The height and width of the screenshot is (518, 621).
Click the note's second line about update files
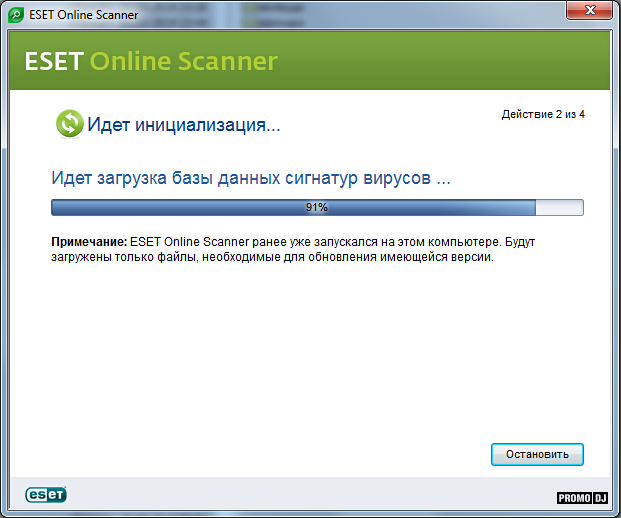pyautogui.click(x=272, y=257)
